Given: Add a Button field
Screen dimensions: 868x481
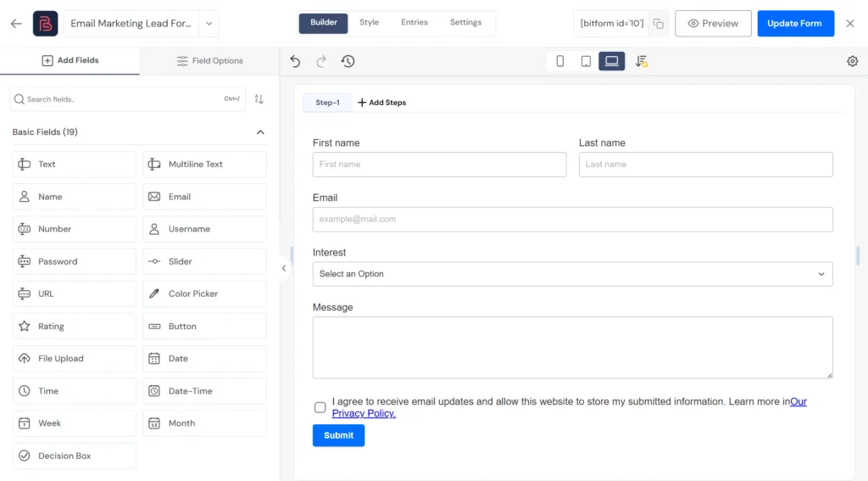Looking at the screenshot, I should (x=204, y=327).
